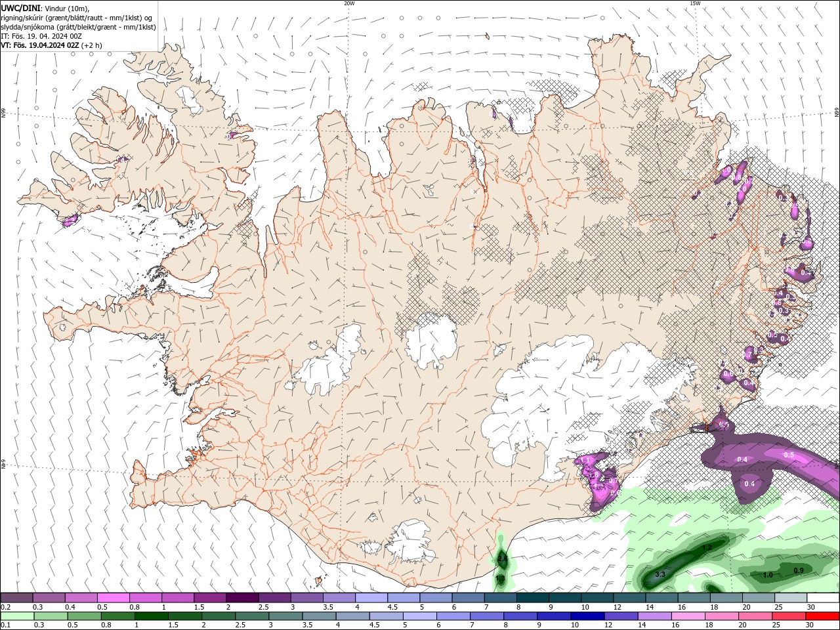Image resolution: width=840 pixels, height=630 pixels.
Task: Click the 'rigning/skúrir' legend description line
Action: tap(77, 18)
